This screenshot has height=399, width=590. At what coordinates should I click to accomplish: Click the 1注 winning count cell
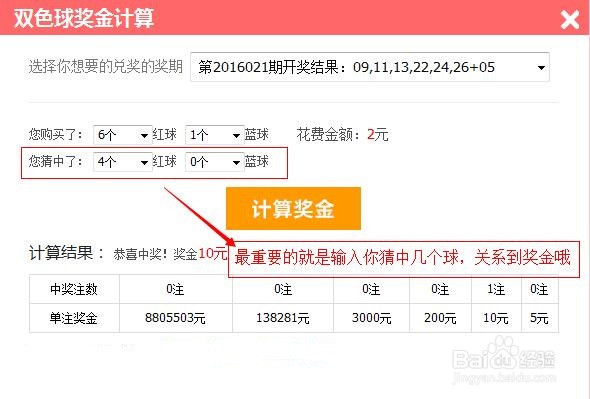point(496,289)
